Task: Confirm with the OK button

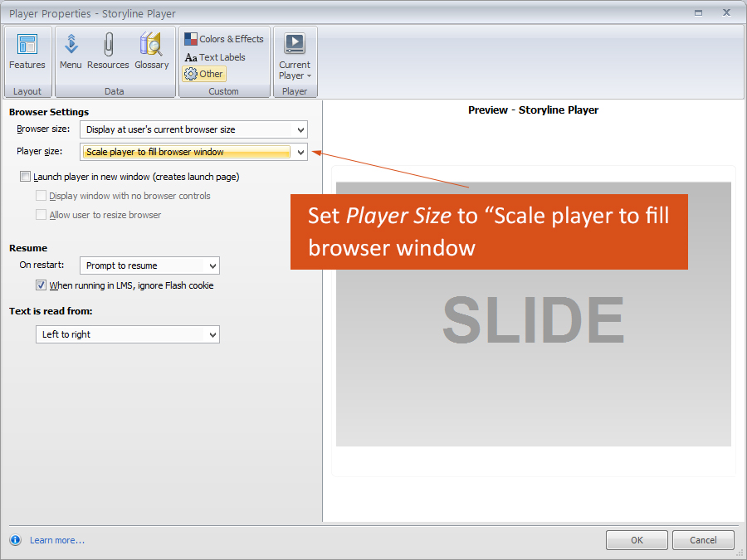Action: coord(637,540)
